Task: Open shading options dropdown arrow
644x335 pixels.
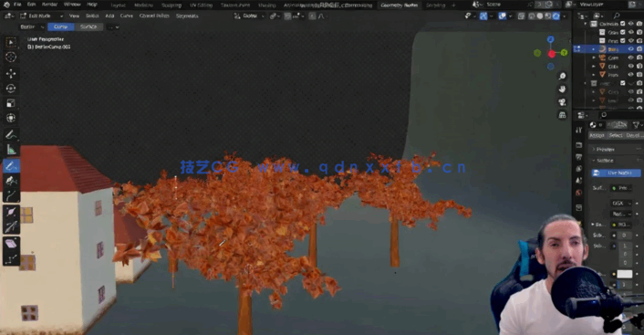Action: point(565,16)
